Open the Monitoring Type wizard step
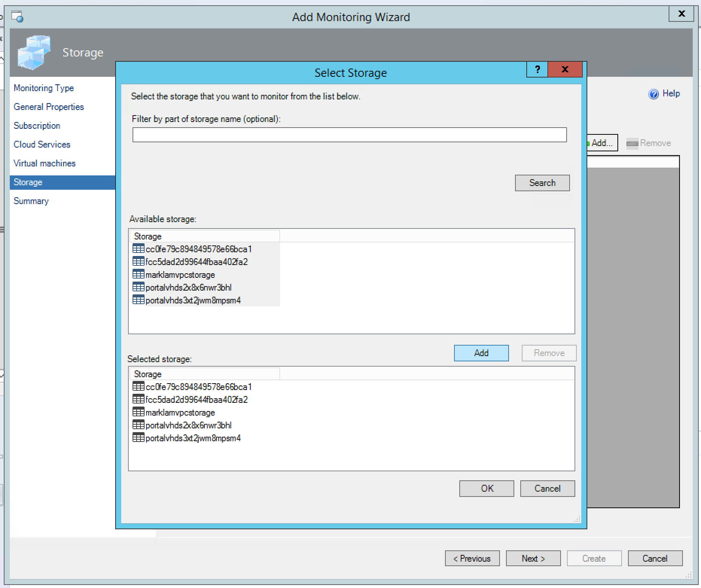The image size is (701, 588). (x=44, y=88)
